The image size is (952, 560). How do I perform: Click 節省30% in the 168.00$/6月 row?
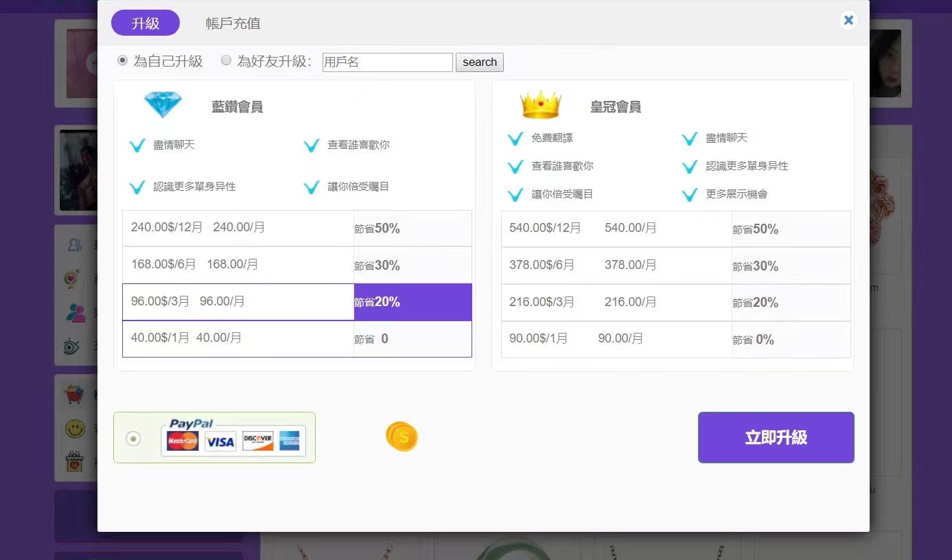377,266
